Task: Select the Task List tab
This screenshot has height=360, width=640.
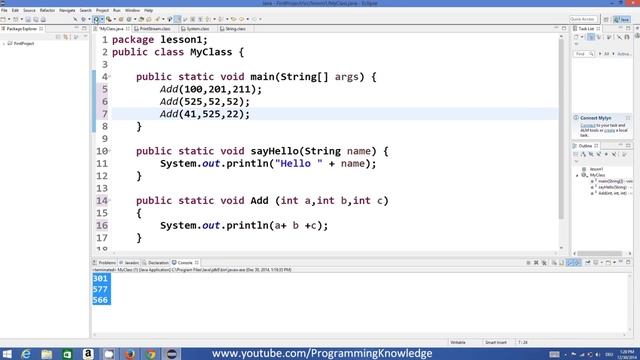Action: 587,29
